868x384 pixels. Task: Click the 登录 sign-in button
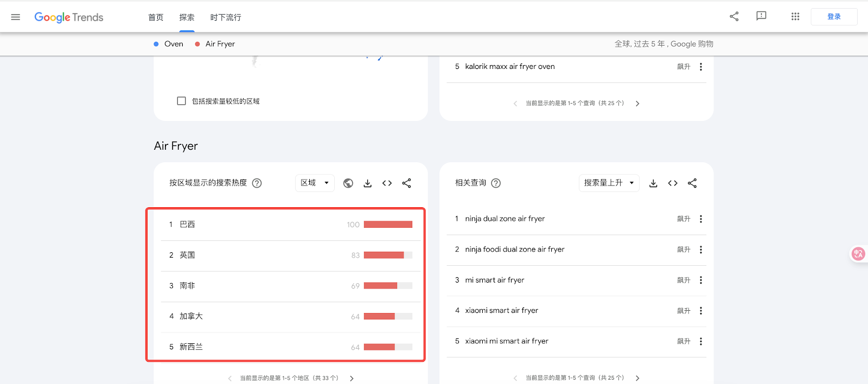[834, 17]
